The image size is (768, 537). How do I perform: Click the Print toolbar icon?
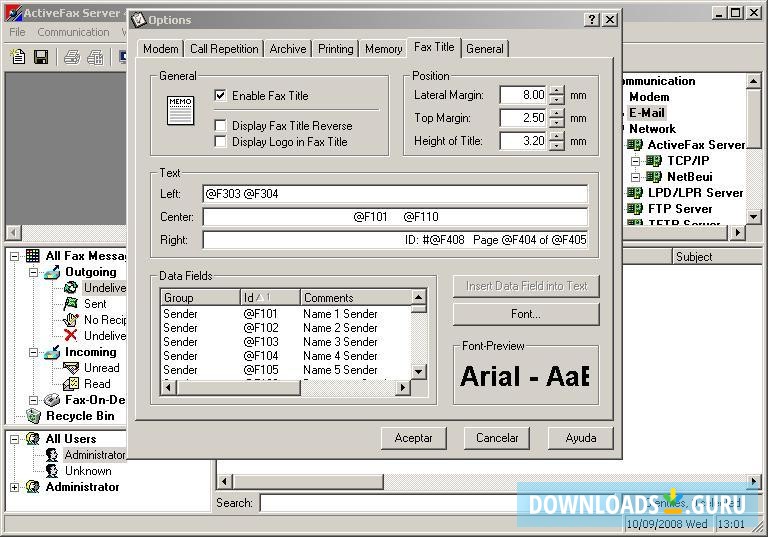[72, 57]
